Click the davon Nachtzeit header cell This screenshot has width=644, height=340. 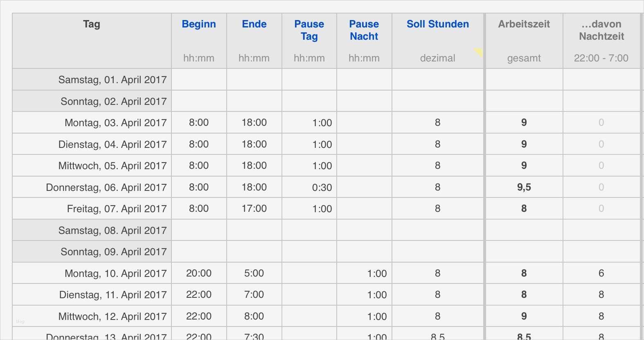tap(601, 40)
